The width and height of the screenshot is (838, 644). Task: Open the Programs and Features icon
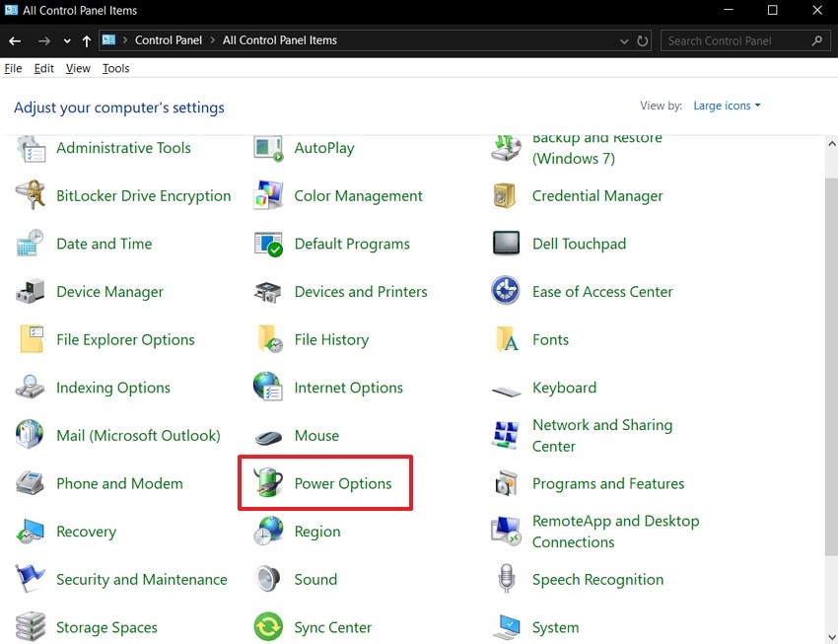506,482
